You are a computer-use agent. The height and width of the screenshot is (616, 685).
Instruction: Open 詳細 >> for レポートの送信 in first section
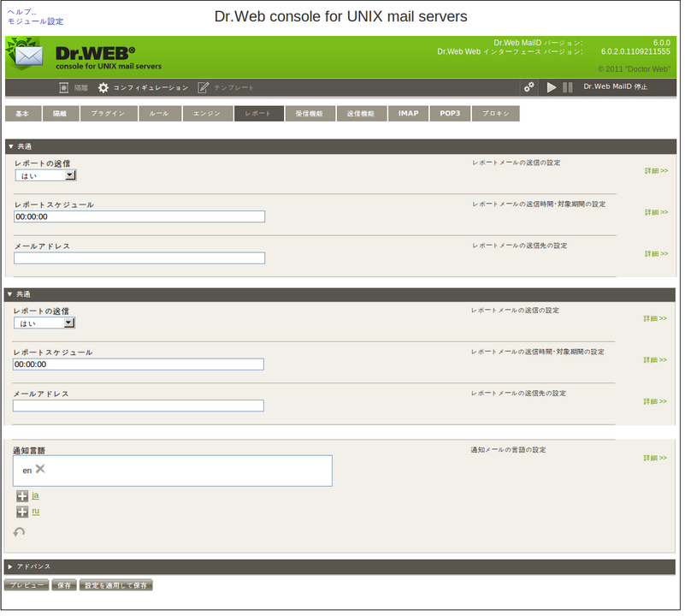658,171
